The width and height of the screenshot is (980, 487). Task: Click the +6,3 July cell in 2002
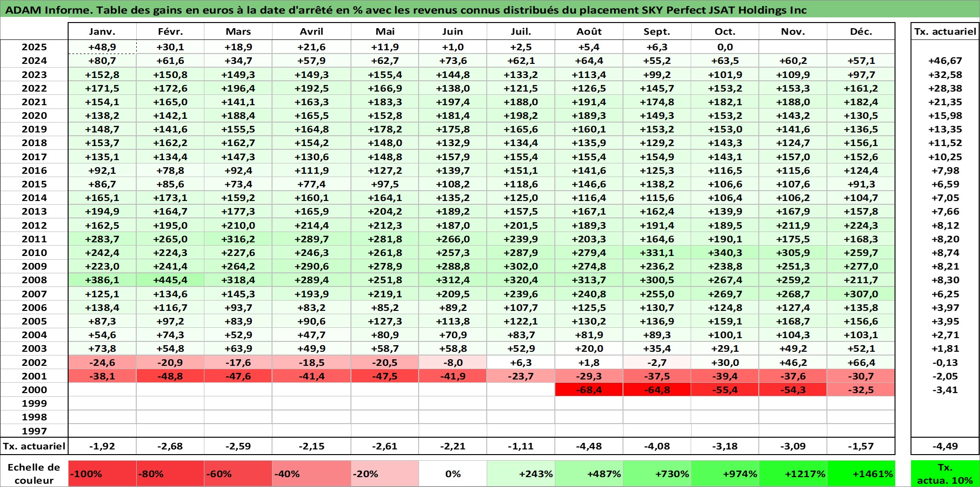coord(521,363)
